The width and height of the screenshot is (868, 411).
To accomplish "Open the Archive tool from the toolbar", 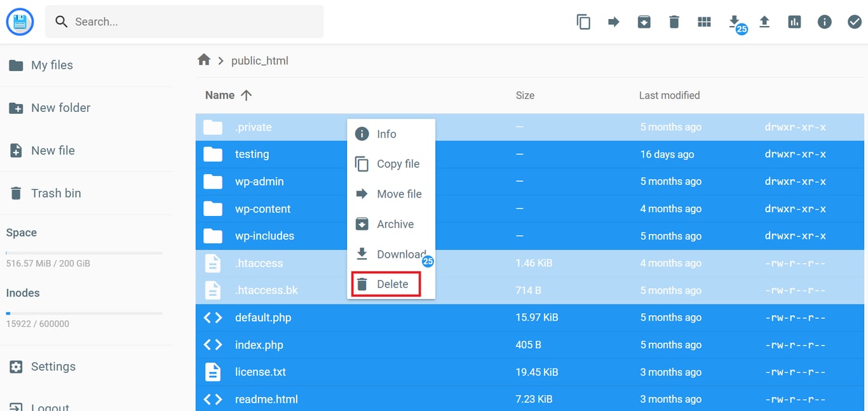I will click(x=644, y=21).
